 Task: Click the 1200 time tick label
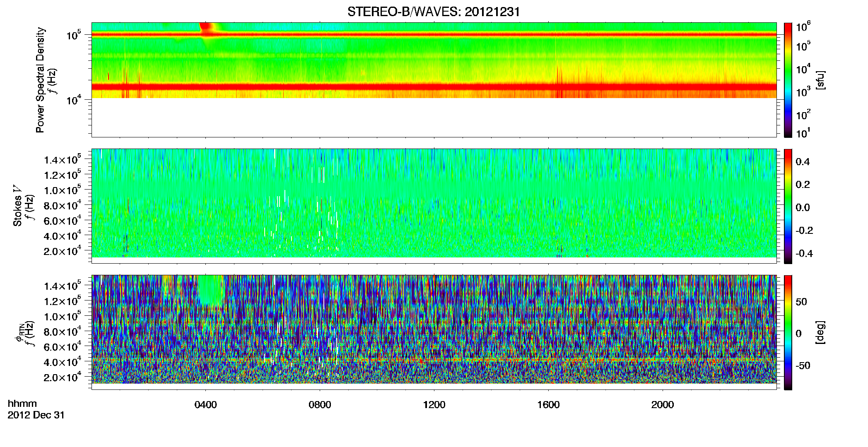pyautogui.click(x=434, y=404)
